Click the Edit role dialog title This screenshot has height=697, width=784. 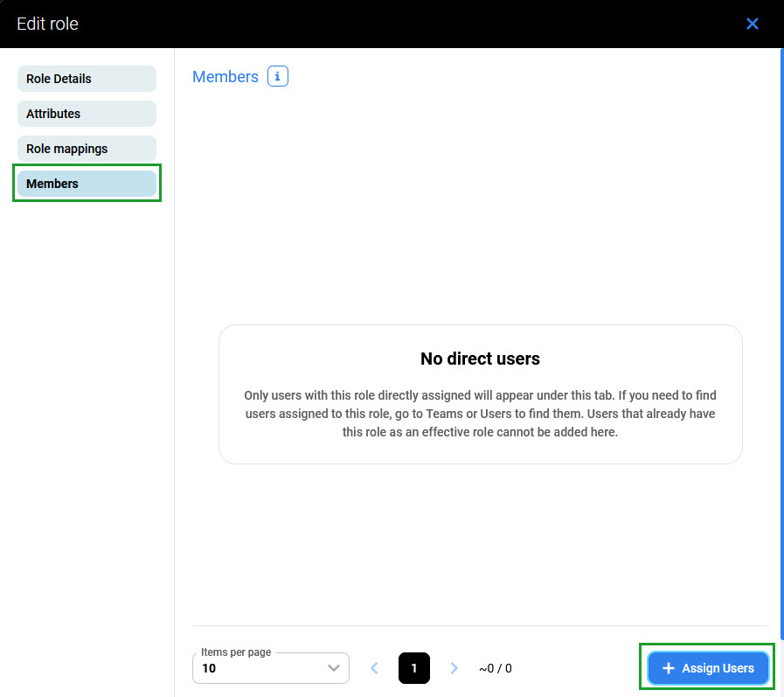click(x=48, y=24)
